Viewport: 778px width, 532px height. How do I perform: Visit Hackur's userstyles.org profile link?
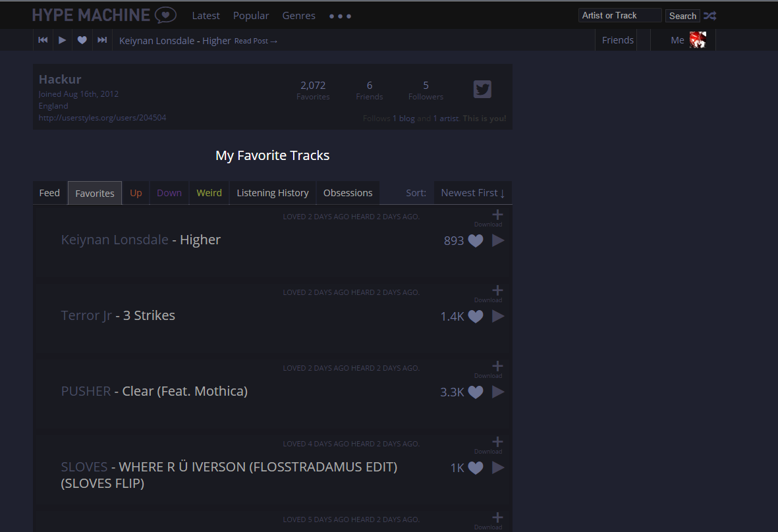click(x=102, y=117)
